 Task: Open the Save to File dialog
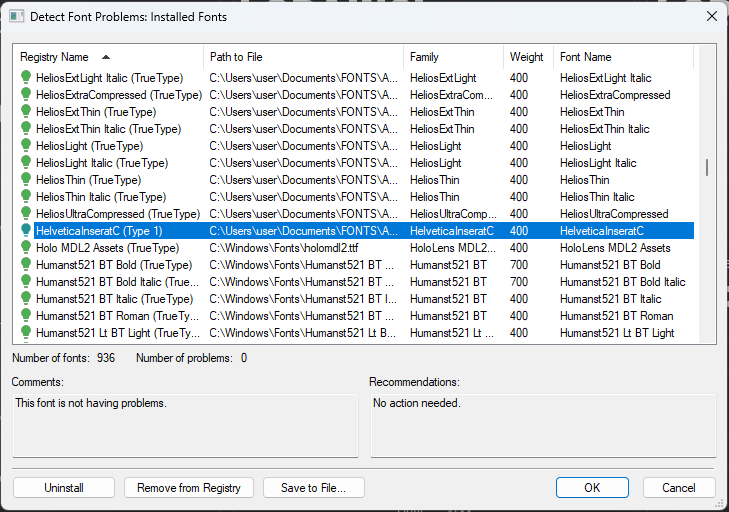(x=313, y=487)
